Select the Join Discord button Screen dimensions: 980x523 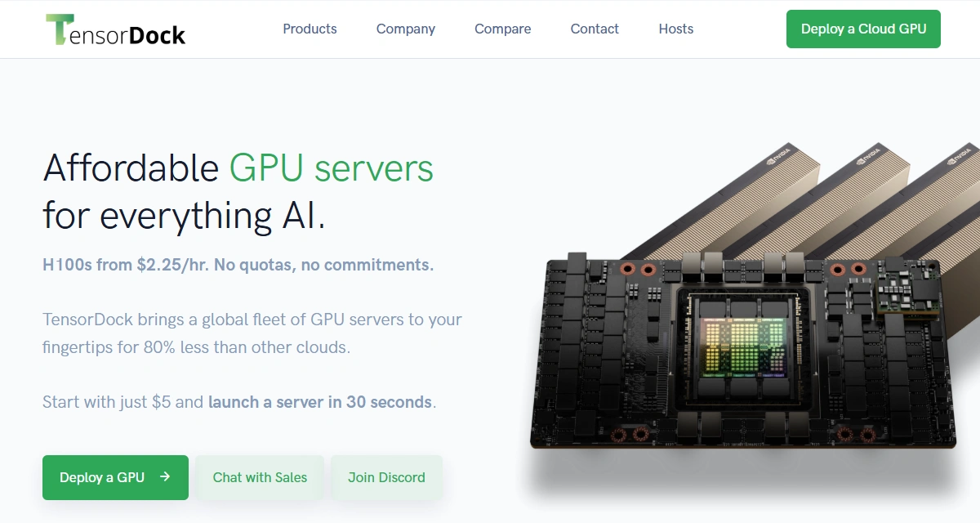[386, 477]
